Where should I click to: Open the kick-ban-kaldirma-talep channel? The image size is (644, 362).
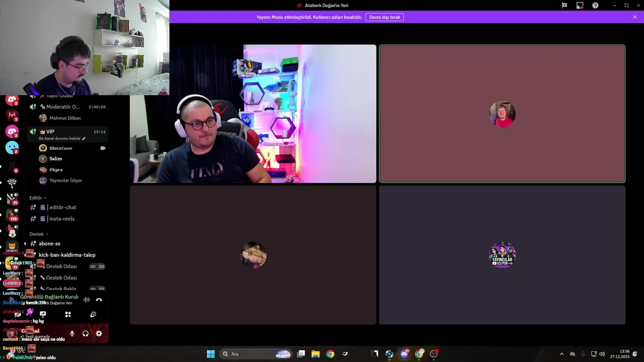[67, 255]
